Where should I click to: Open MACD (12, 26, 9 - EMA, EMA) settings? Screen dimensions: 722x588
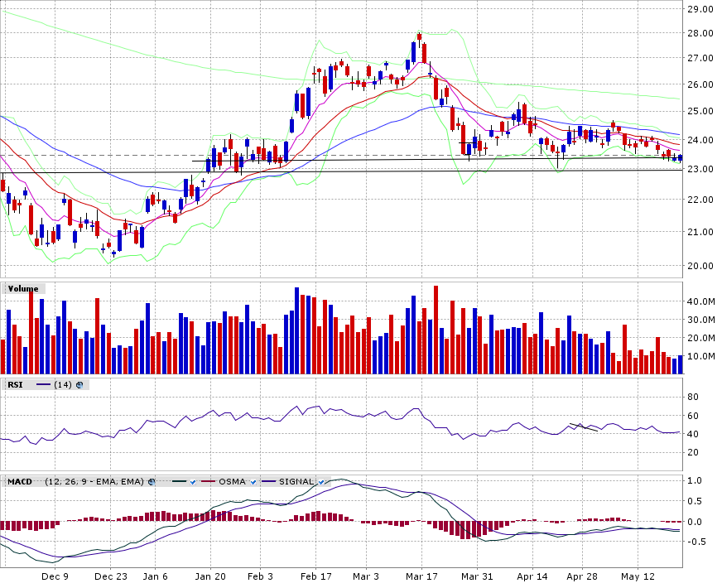94,481
